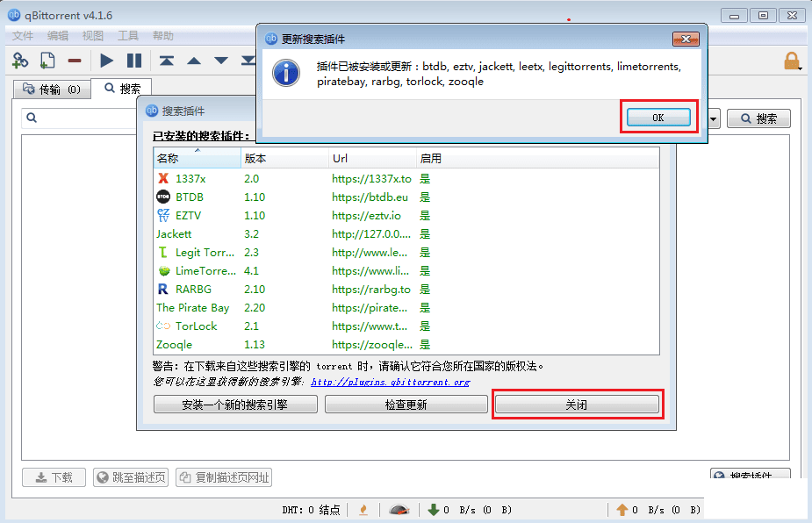This screenshot has width=812, height=523.
Task: Click the add torrent file toolbar icon
Action: tap(47, 61)
